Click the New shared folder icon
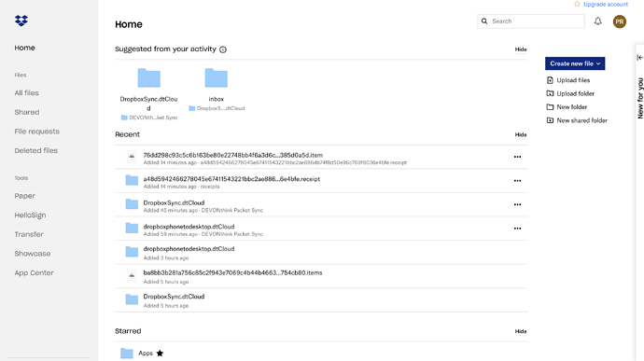The height and width of the screenshot is (361, 644). coord(550,120)
